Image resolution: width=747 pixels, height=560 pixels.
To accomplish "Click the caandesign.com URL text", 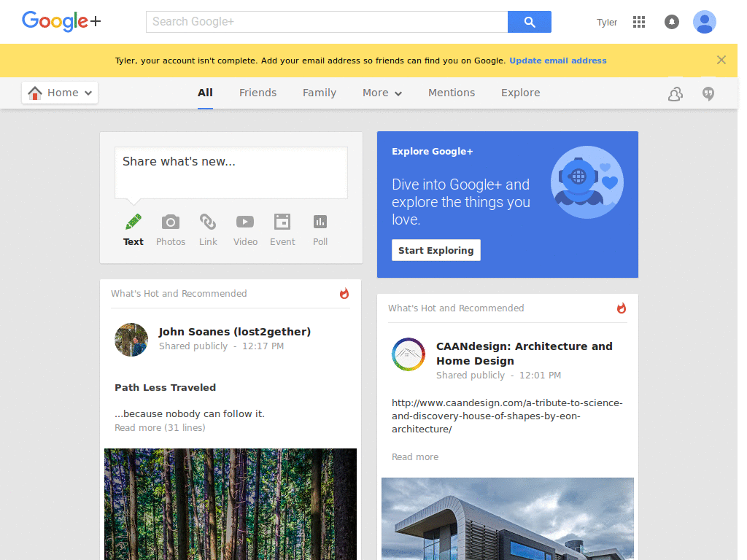I will pos(508,416).
